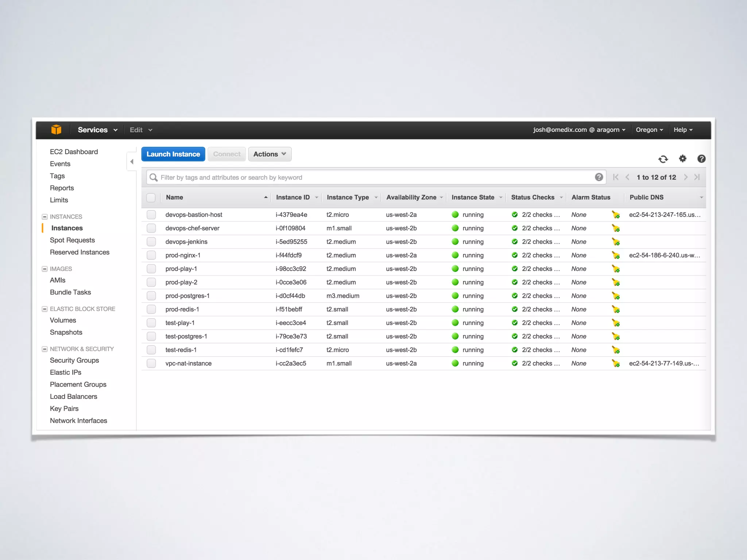Screen dimensions: 747x560
Task: Click the help question mark icon
Action: click(x=701, y=159)
